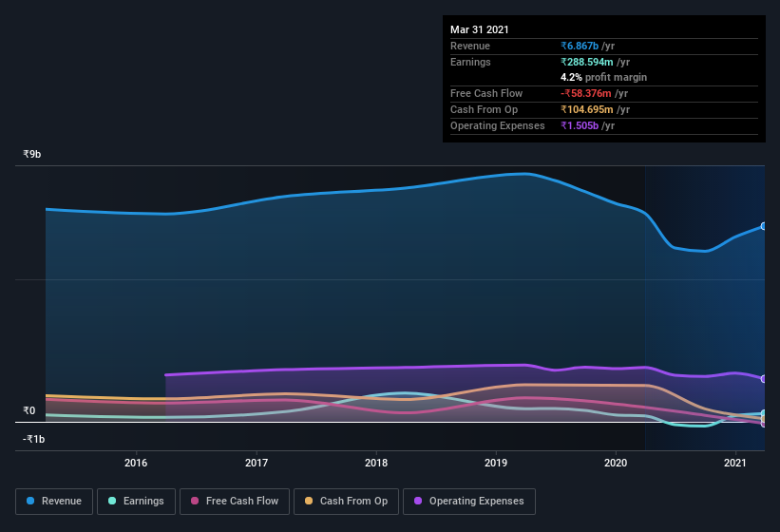
Task: Click the 2016 x-axis label
Action: pos(136,463)
